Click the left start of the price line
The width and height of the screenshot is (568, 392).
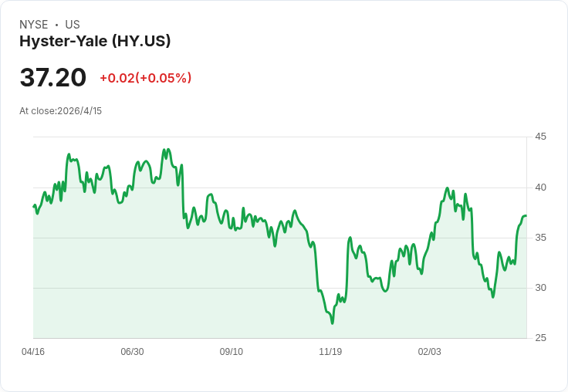tap(33, 206)
